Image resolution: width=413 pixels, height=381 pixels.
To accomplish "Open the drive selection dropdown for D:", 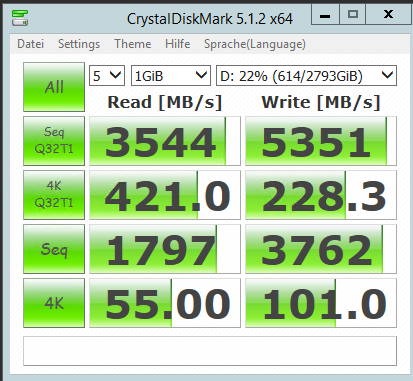I will point(306,76).
